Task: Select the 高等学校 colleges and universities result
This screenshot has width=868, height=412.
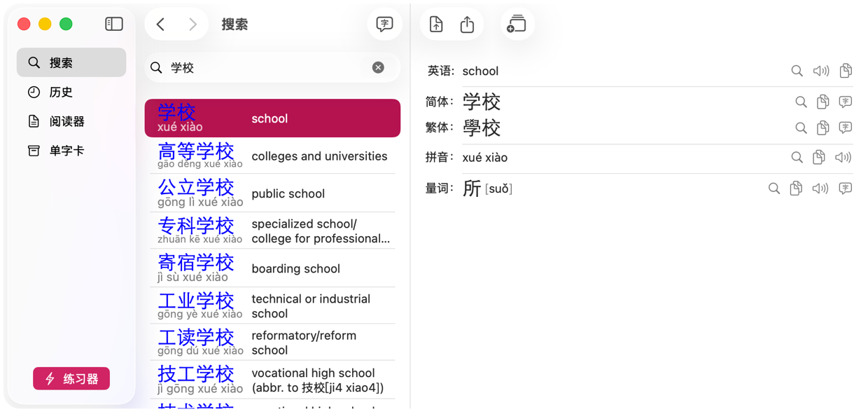Action: [x=272, y=156]
